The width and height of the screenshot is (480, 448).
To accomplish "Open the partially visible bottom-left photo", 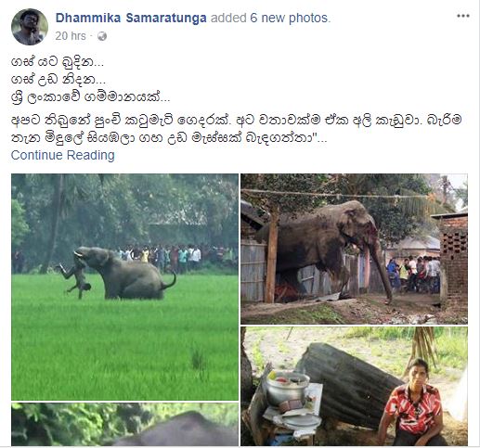I will pyautogui.click(x=124, y=424).
